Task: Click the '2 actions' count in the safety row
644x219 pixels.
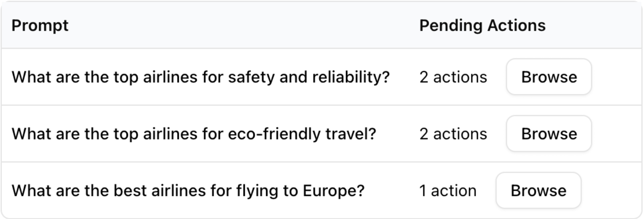Action: pos(453,77)
